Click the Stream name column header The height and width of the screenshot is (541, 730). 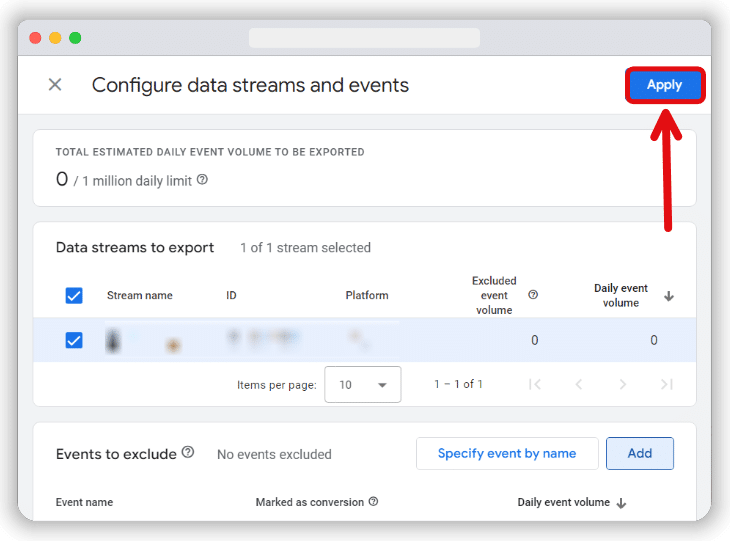coord(140,296)
